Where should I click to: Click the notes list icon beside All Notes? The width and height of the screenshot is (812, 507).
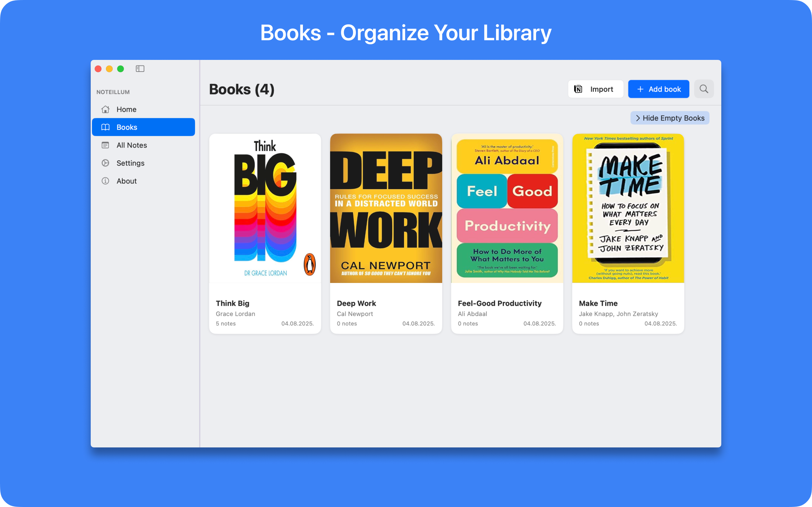105,145
